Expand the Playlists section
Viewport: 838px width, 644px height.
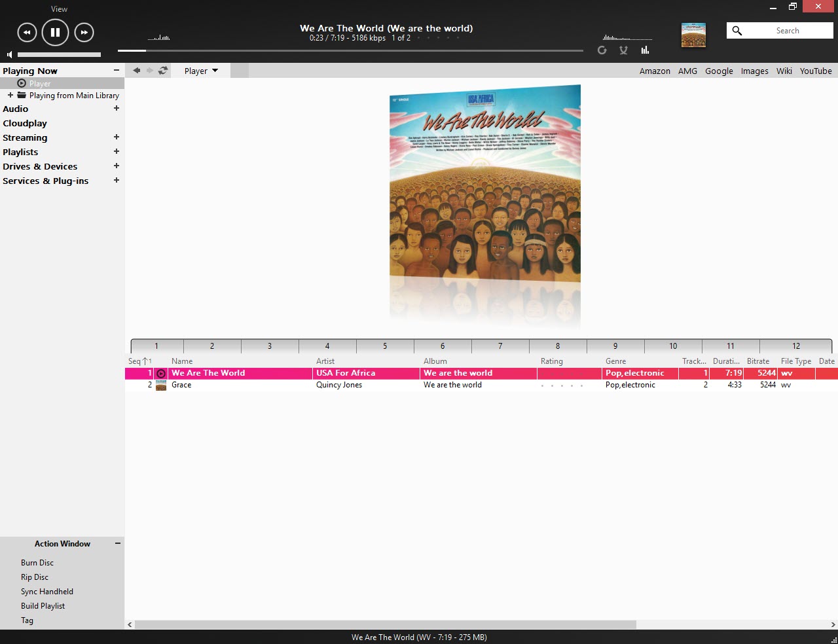click(x=117, y=152)
